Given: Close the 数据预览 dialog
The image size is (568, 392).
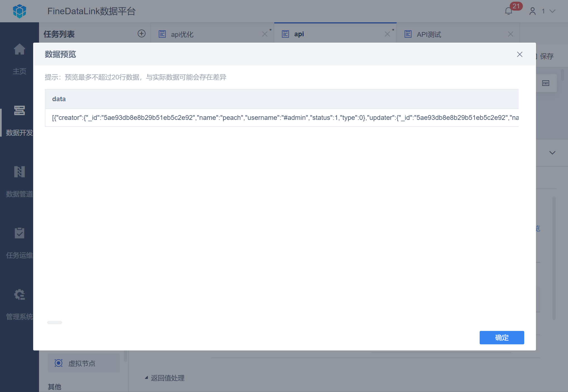Looking at the screenshot, I should (520, 54).
